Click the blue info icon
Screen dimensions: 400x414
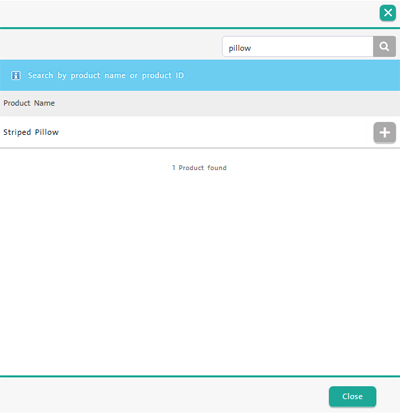pyautogui.click(x=16, y=76)
